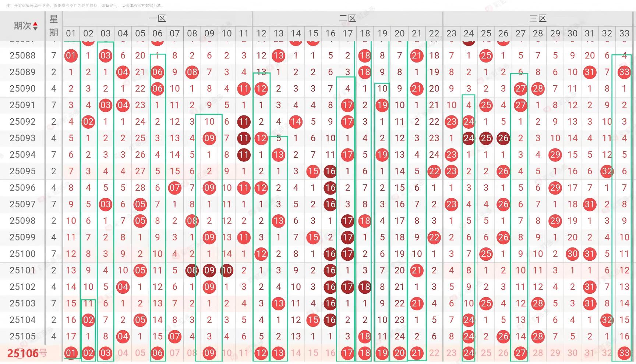Click column header number 16
Viewport: 636px width, 364px height.
click(x=330, y=33)
